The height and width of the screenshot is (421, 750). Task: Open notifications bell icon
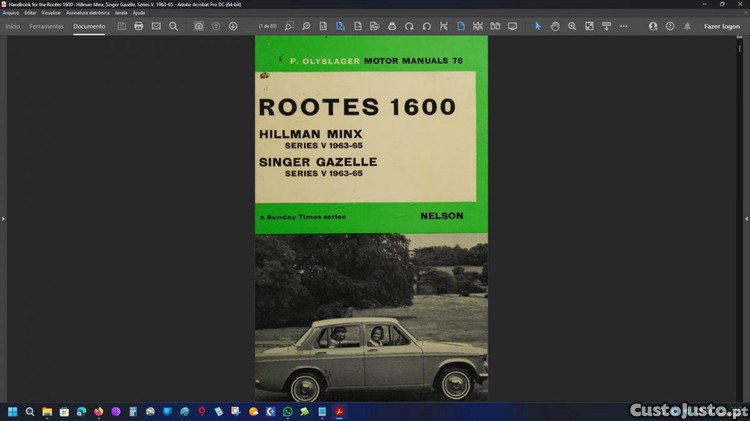pyautogui.click(x=687, y=26)
